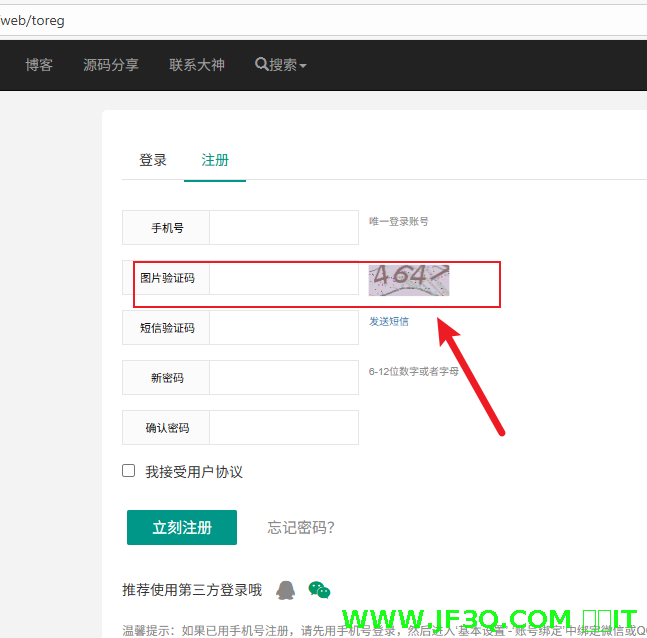Click the 忘记密码? link

click(301, 528)
